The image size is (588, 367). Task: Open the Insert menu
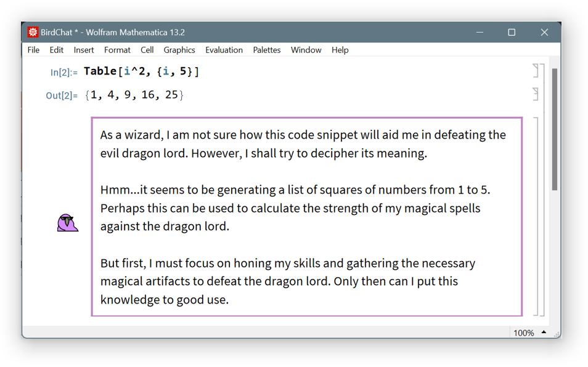[84, 50]
